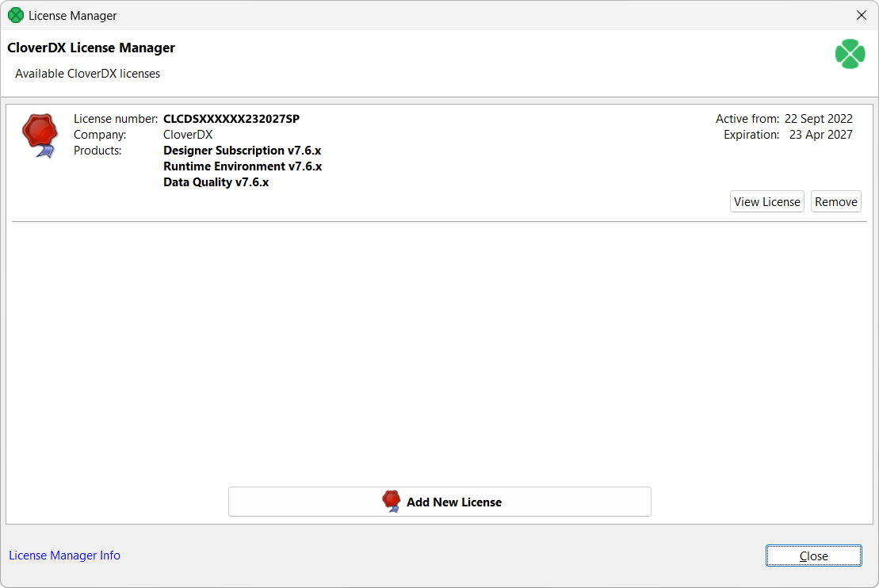This screenshot has width=879, height=588.
Task: Click Designer Subscription v7.6.x product
Action: tap(243, 151)
